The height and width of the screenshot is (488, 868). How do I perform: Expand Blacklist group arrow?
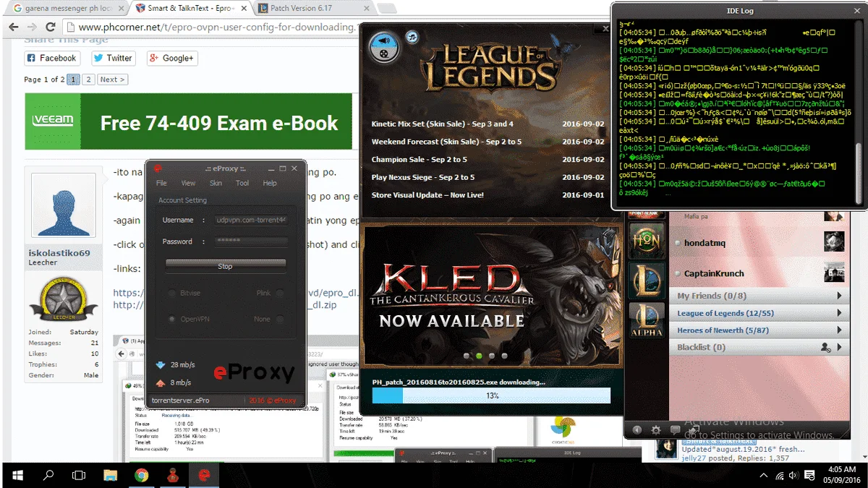pos(839,348)
